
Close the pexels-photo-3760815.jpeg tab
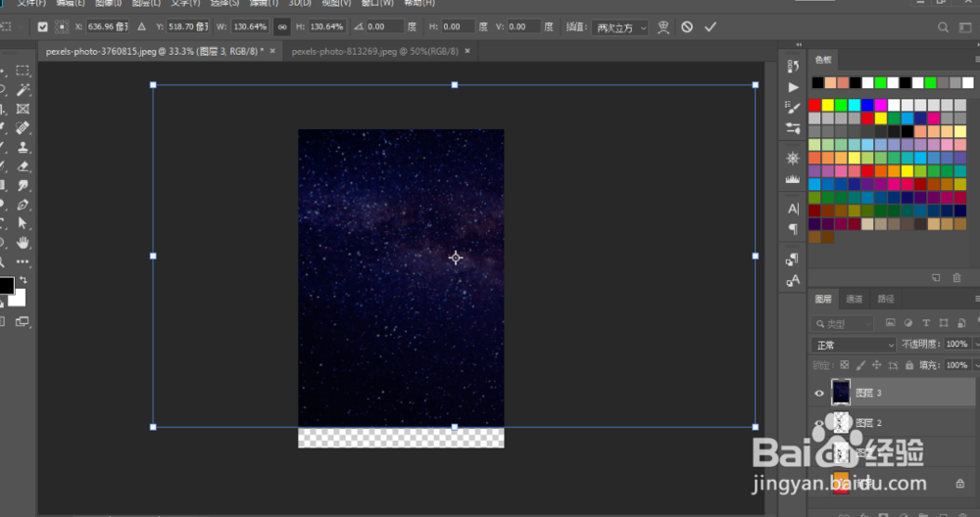[x=272, y=51]
